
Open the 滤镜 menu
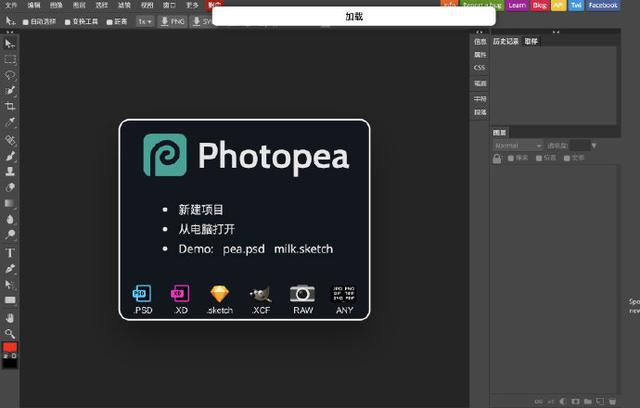point(124,5)
